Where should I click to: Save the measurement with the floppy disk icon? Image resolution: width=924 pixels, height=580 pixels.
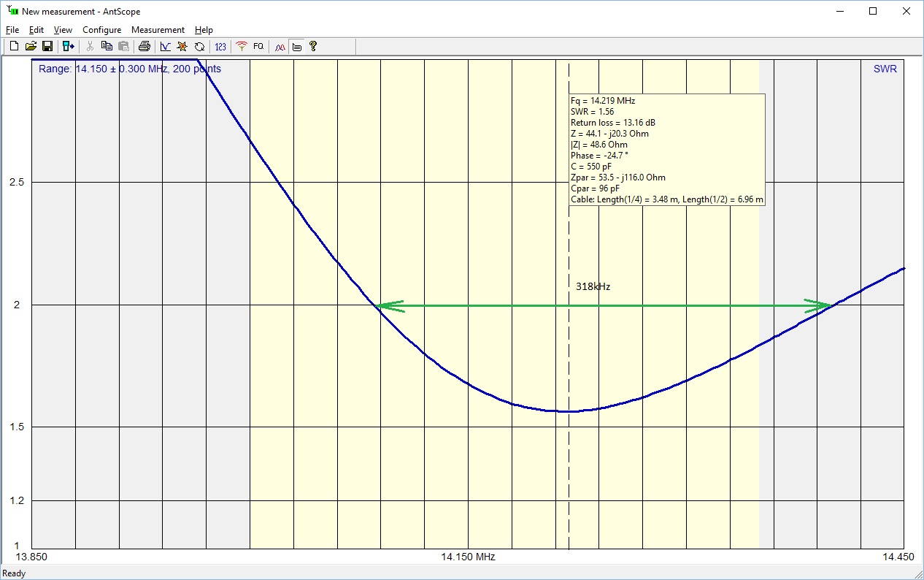(47, 47)
